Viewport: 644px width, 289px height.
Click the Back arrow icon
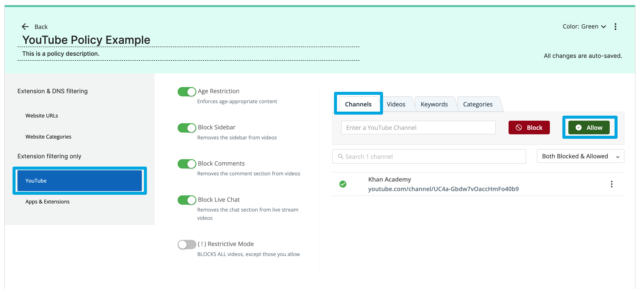point(25,26)
